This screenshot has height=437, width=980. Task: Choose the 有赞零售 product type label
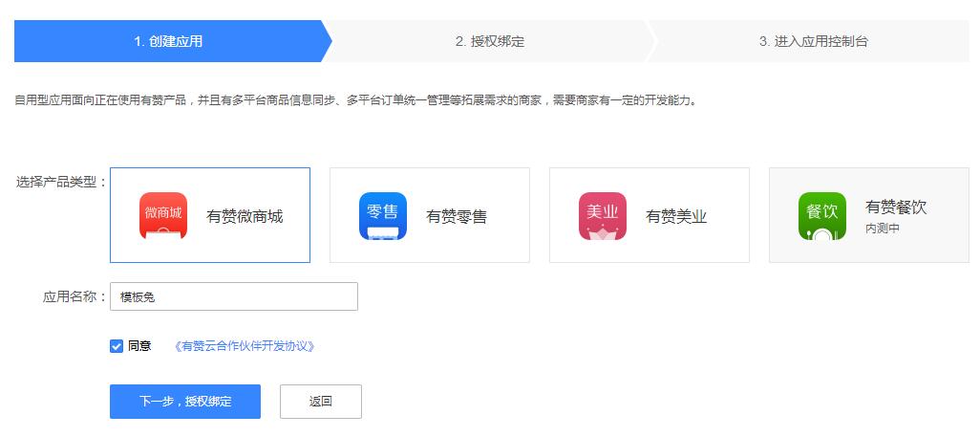(x=457, y=216)
